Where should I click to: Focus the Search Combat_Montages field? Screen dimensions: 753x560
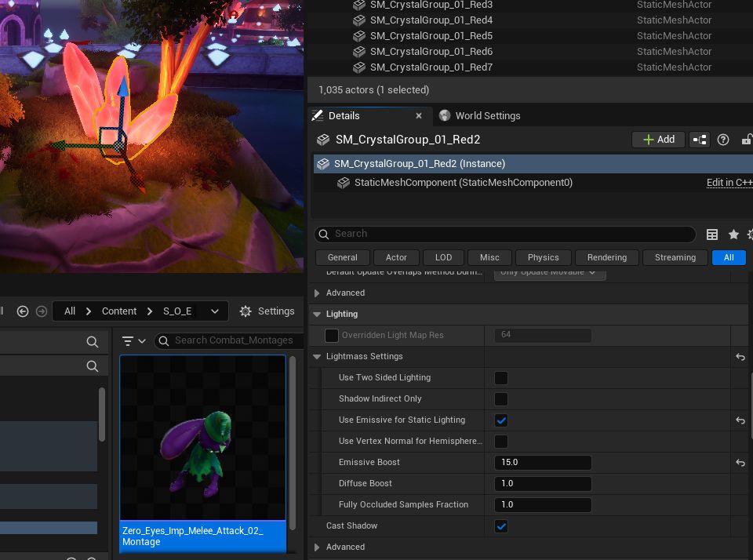pos(230,340)
